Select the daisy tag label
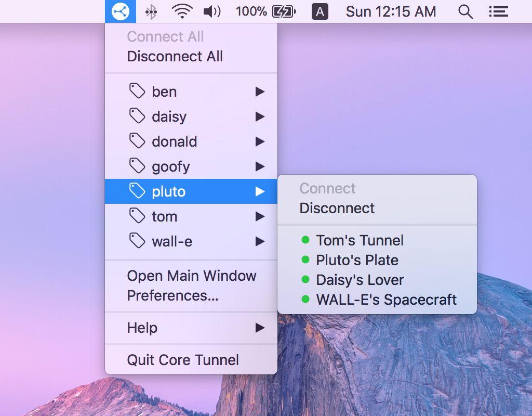The width and height of the screenshot is (532, 416). [x=169, y=117]
